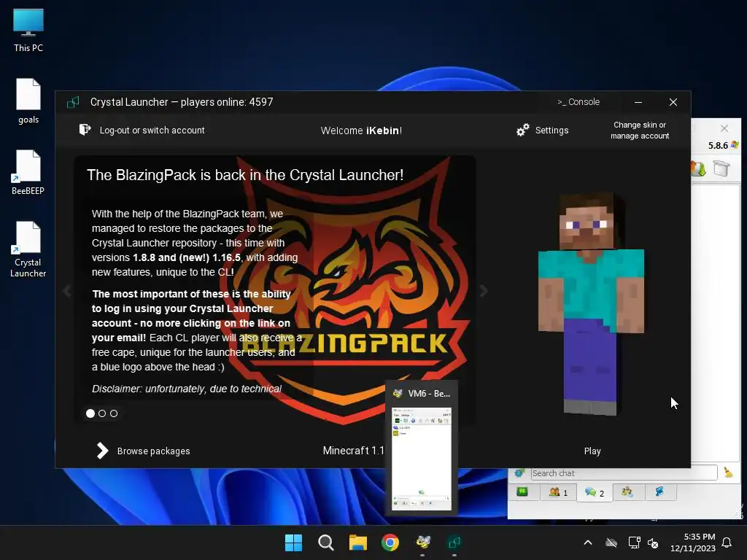This screenshot has width=747, height=560.
Task: Click the broom clear icon in BeeBEEP
Action: pos(728,472)
